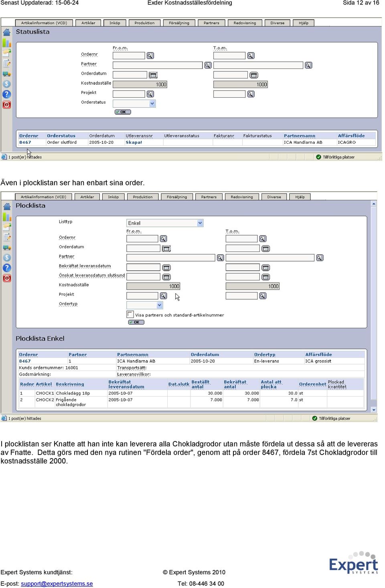The width and height of the screenshot is (385, 588).
Task: Click the dollar coin icon in the Statuslista sidebar
Action: 7,84
